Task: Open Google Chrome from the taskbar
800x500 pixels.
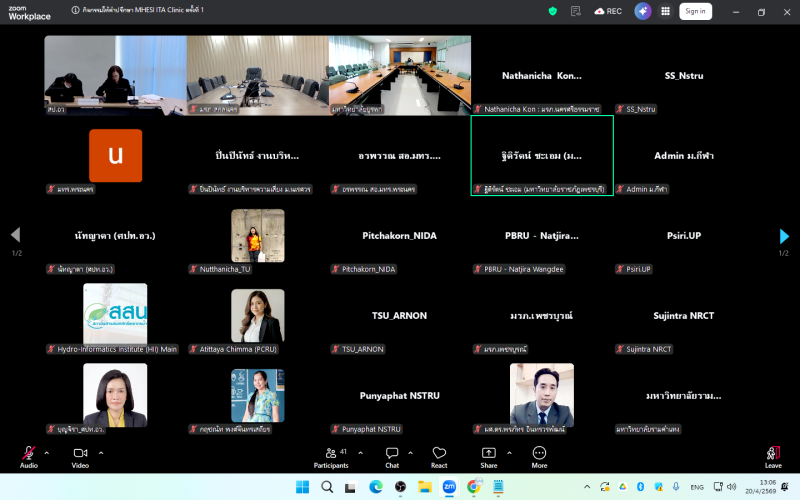Action: tap(473, 487)
